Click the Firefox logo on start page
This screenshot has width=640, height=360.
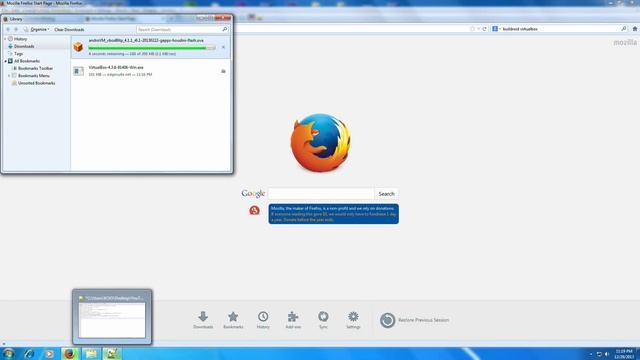(320, 142)
